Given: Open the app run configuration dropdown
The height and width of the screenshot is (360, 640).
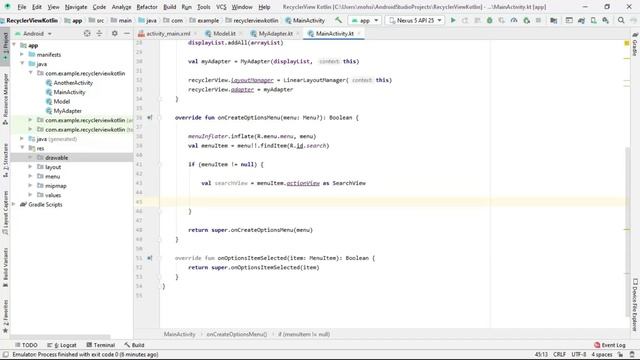Looking at the screenshot, I should point(364,20).
